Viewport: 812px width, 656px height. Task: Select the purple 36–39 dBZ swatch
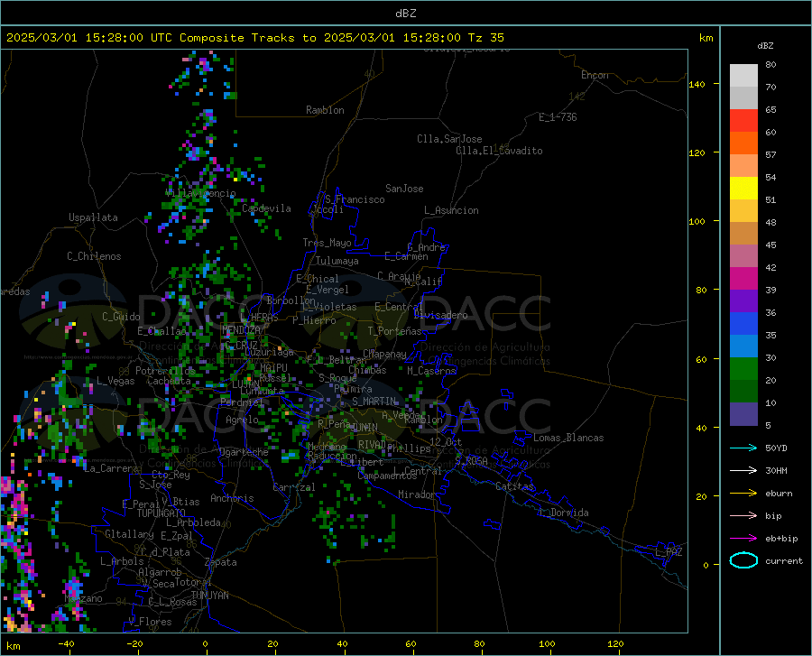[743, 301]
